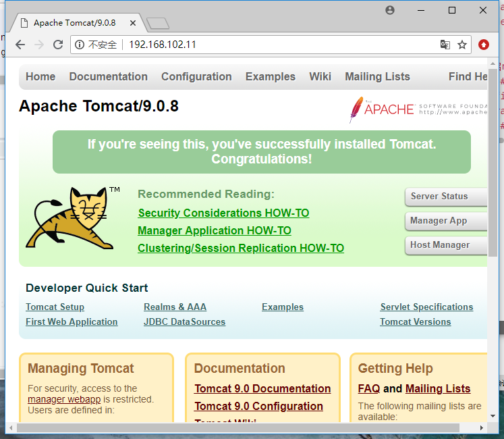
Task: Follow the manager webapp link
Action: click(x=64, y=399)
